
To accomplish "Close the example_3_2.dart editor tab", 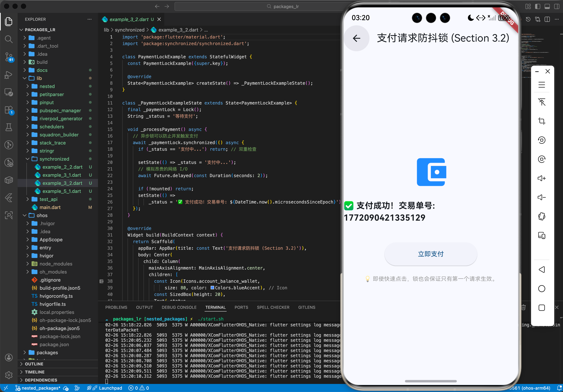I will click(159, 19).
